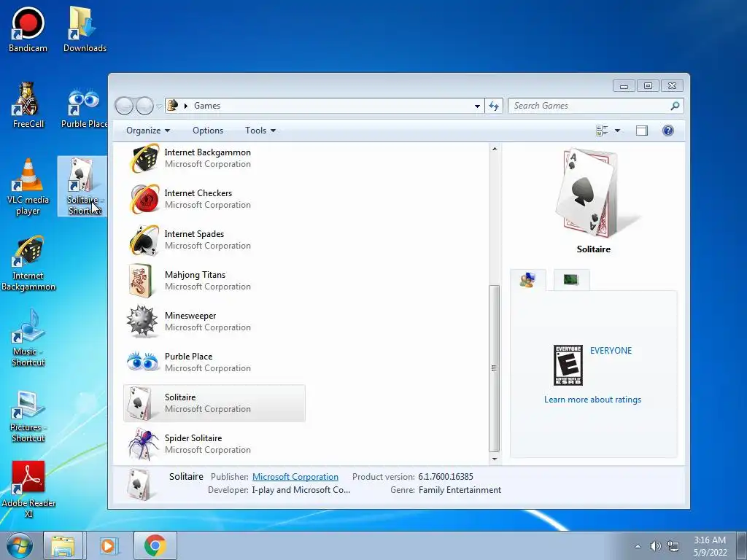Select the Purble Place desktop shortcut
The width and height of the screenshot is (747, 560).
click(84, 107)
